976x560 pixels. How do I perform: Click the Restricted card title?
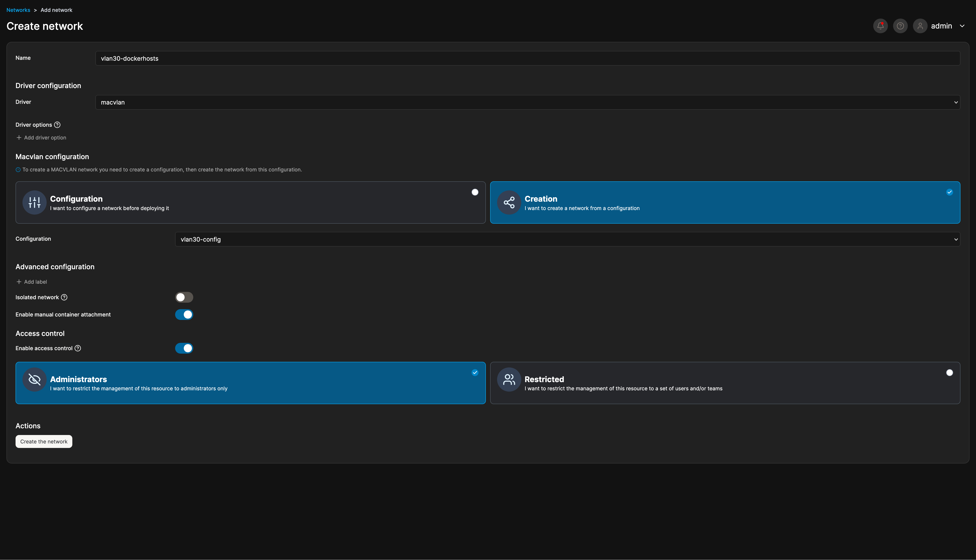pos(544,379)
